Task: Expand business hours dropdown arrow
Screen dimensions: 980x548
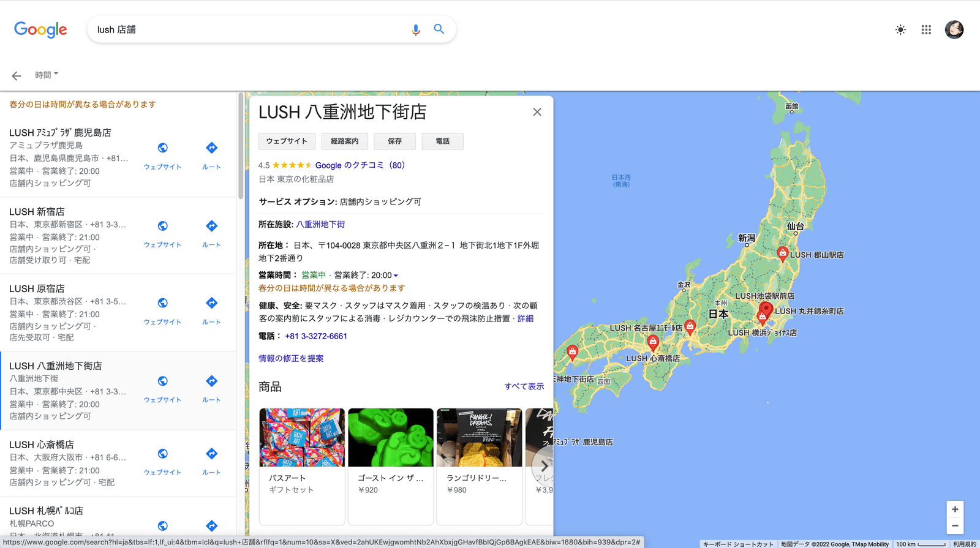Action: coord(396,276)
